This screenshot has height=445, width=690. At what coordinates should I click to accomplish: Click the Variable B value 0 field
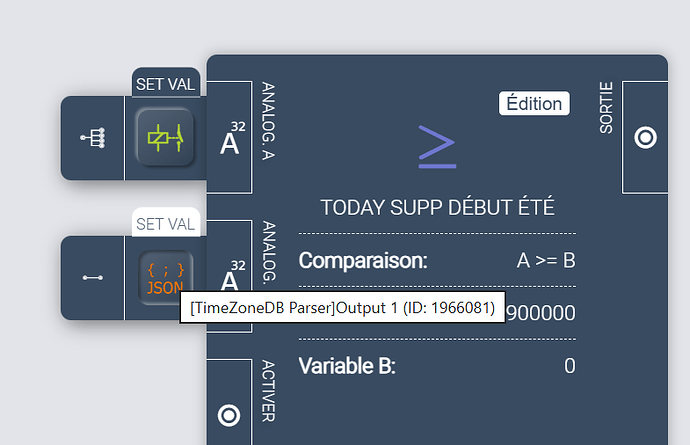569,366
